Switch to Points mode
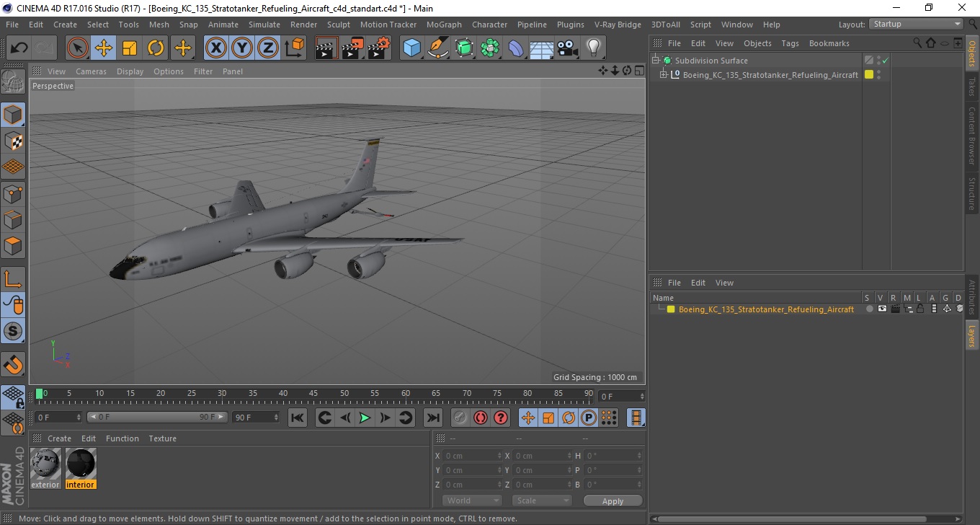 13,193
